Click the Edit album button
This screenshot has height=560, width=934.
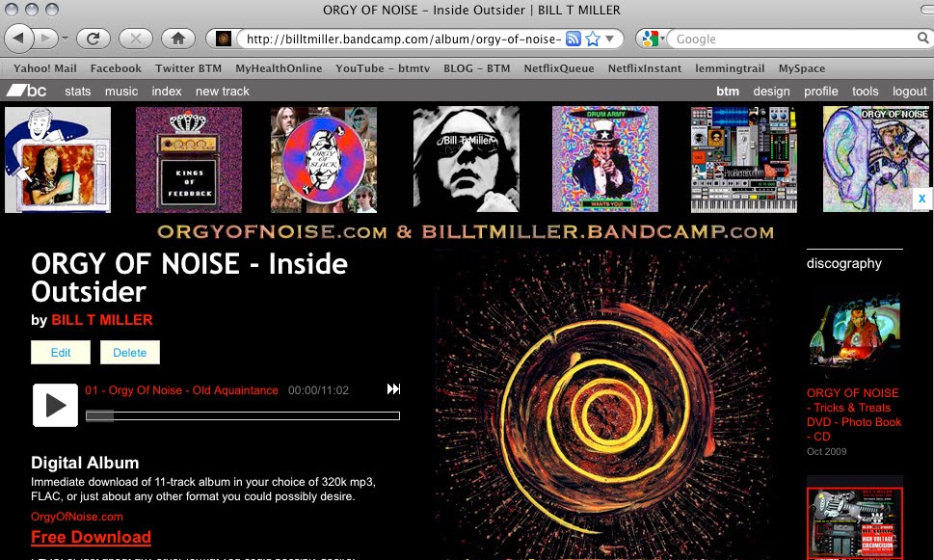tap(61, 352)
